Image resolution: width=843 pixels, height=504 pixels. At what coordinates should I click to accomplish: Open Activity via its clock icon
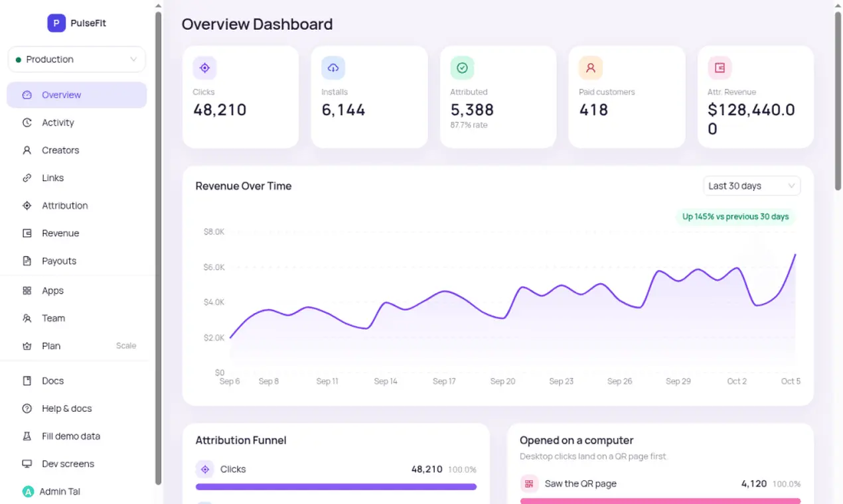point(27,123)
